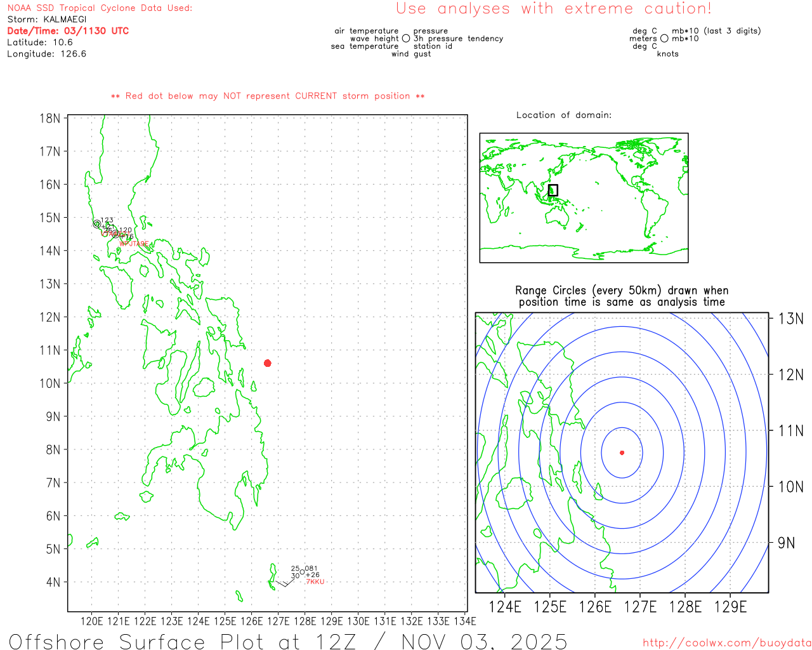Screen dimensions: 812x650
Task: Click the '7N' latitude axis label
Action: (x=53, y=483)
